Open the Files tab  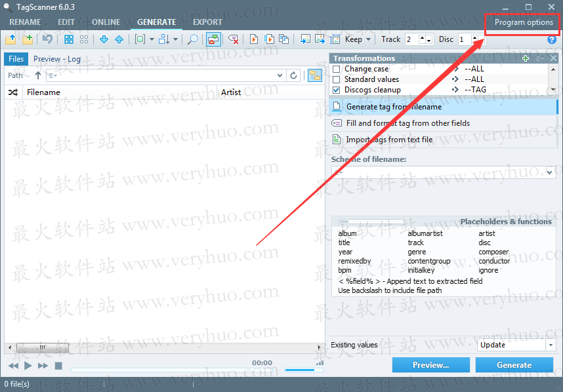pos(16,59)
